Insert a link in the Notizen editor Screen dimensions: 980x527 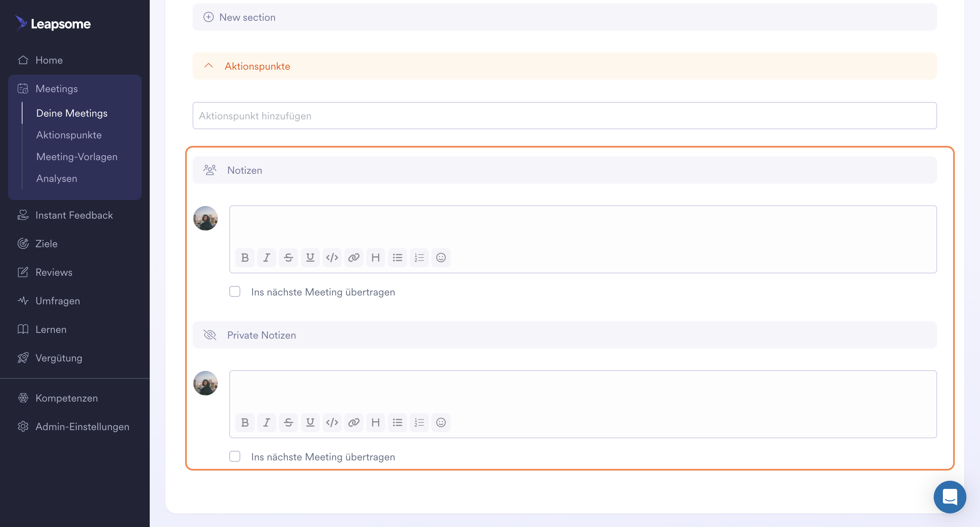coord(354,258)
